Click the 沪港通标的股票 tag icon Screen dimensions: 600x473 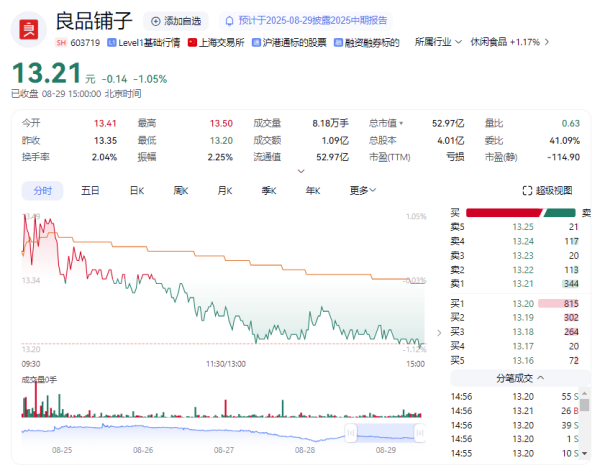[256, 42]
